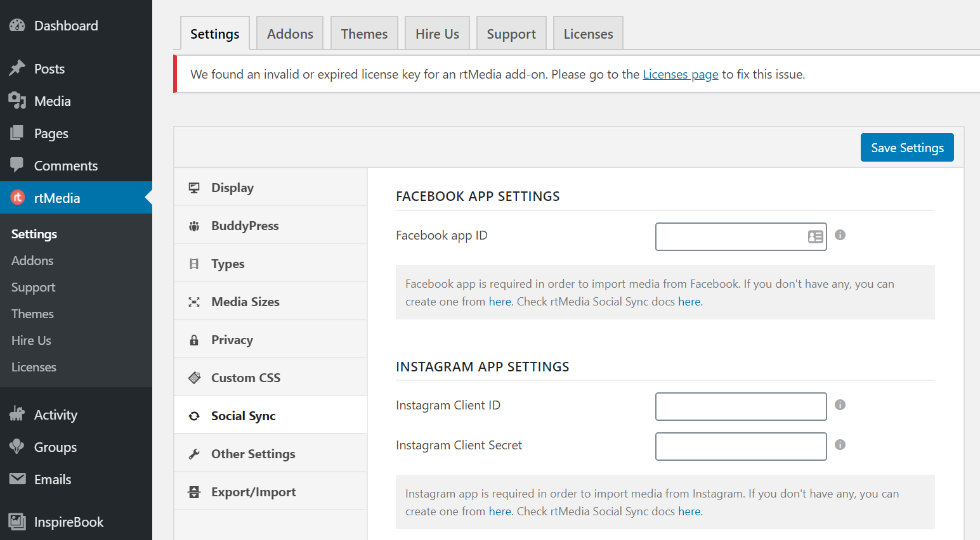Click the Emails envelope icon
This screenshot has width=980, height=540.
point(17,479)
